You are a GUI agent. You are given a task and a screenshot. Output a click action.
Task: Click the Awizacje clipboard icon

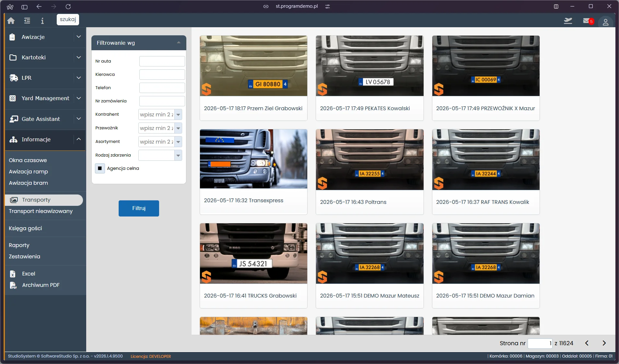[12, 37]
